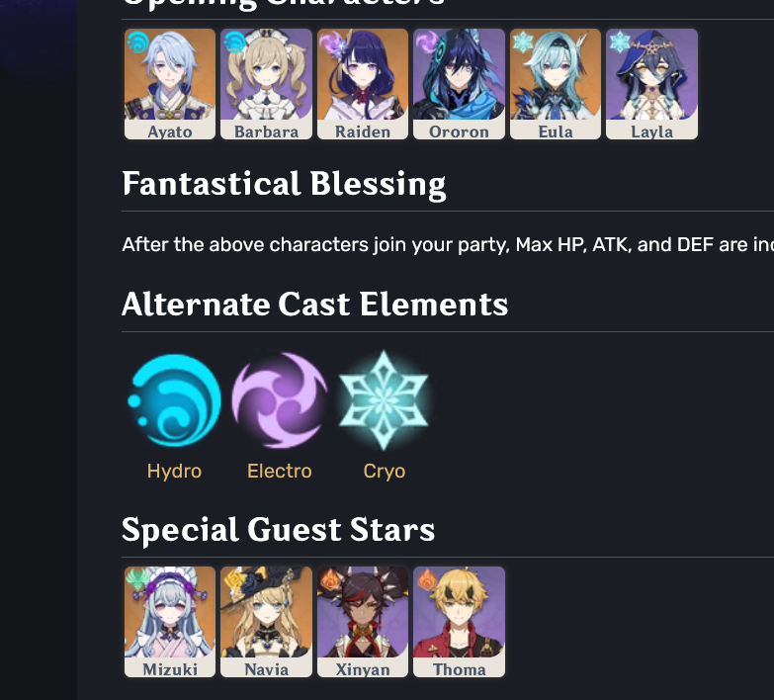Viewport: 774px width, 700px height.
Task: Follow the Cryo text link
Action: point(385,472)
